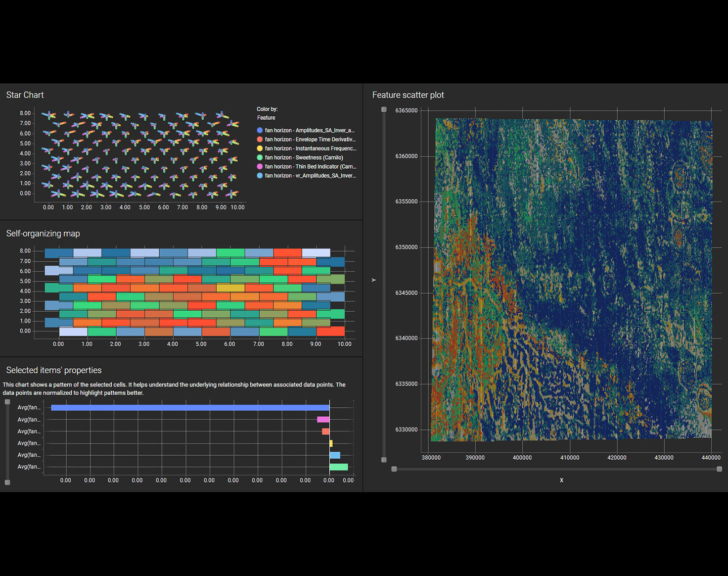Click the 'Self-organizing map' panel title
Screen dimensions: 728x576
[x=43, y=233]
